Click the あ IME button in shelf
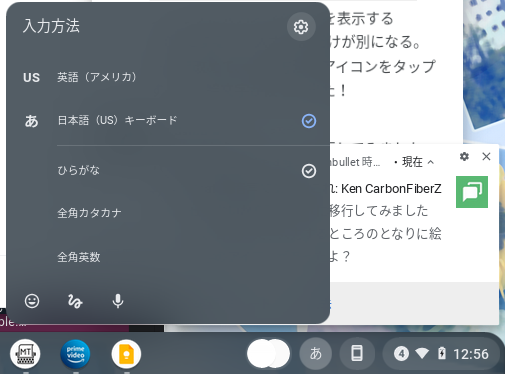Viewport: 505px width, 374px height. (x=316, y=353)
